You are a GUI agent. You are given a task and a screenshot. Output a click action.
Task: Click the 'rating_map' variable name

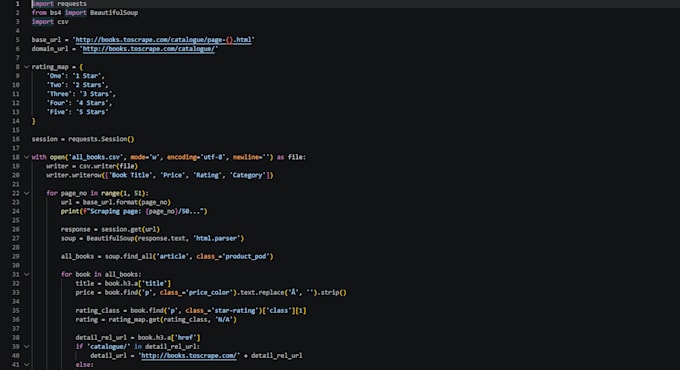pos(50,67)
